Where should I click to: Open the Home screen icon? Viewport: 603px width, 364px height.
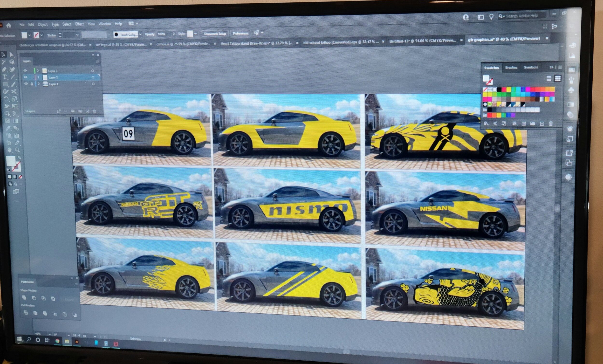[x=9, y=25]
